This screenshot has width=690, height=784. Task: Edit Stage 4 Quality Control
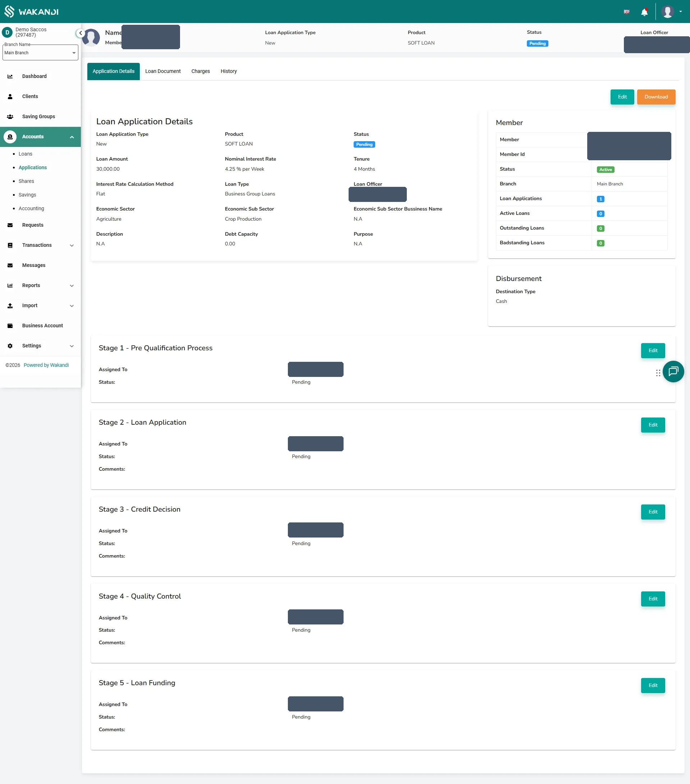[653, 599]
